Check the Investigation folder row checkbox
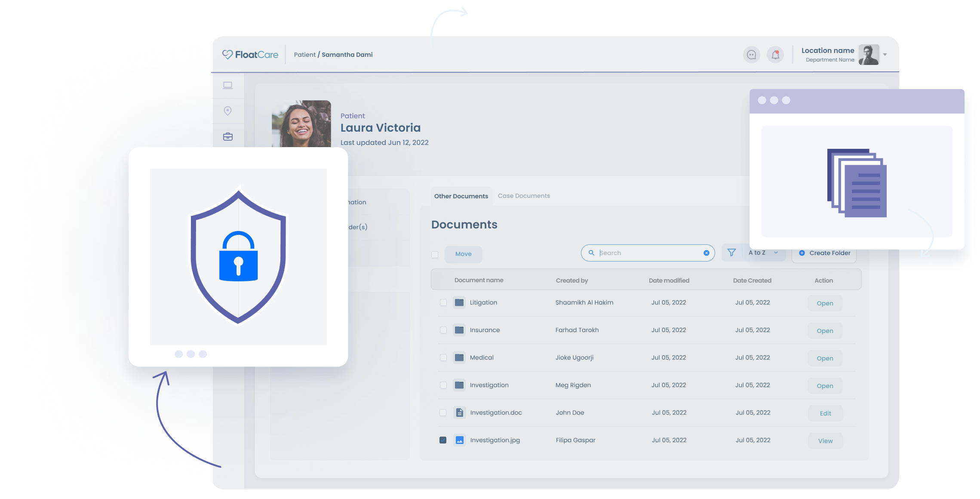Image resolution: width=980 pixels, height=499 pixels. coord(443,385)
